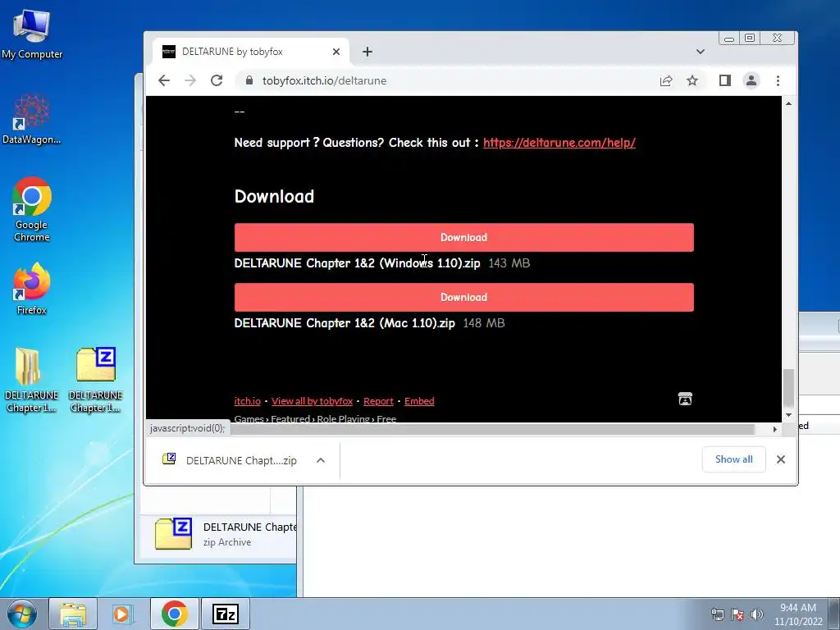This screenshot has height=630, width=840.
Task: Select Firefox desktop shortcut
Action: (32, 289)
